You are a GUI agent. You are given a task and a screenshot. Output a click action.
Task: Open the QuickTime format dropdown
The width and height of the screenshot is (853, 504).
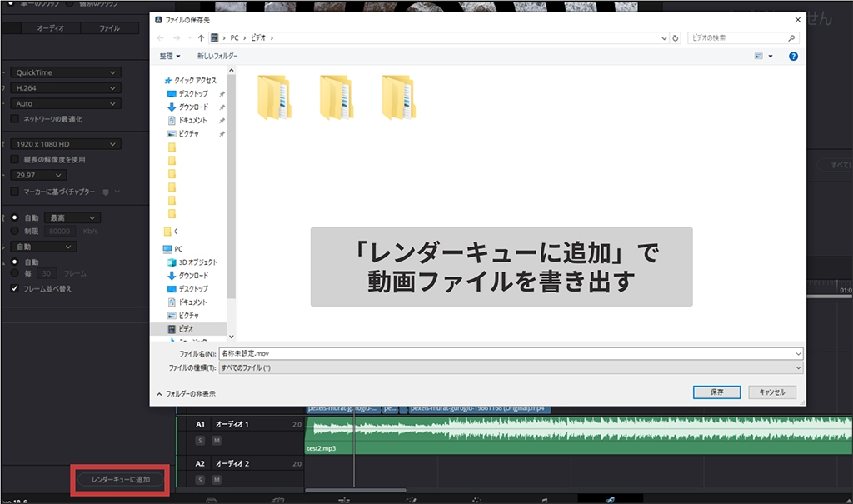point(67,72)
